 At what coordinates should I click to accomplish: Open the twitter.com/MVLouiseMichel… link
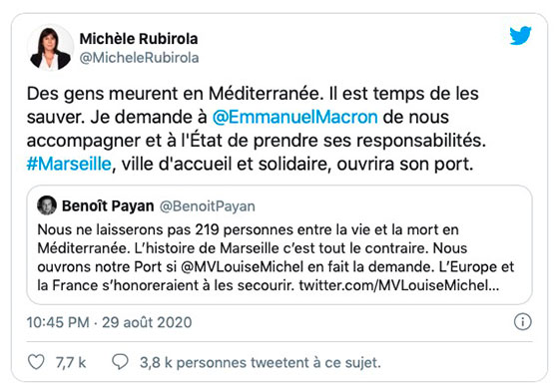[399, 285]
